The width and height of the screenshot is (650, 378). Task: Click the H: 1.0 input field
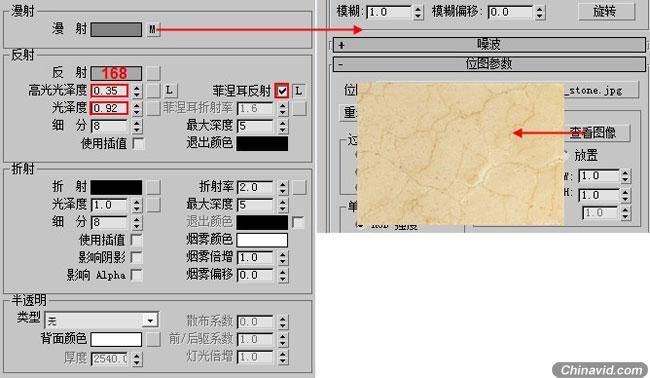599,195
